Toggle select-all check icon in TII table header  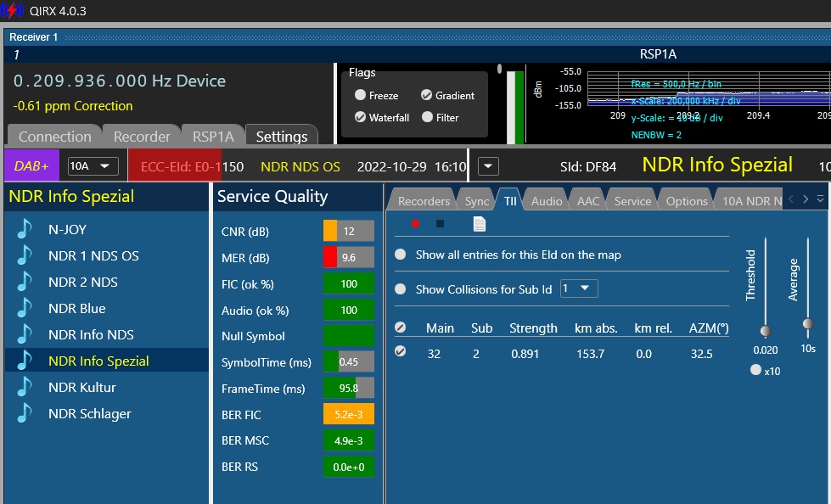pyautogui.click(x=401, y=328)
